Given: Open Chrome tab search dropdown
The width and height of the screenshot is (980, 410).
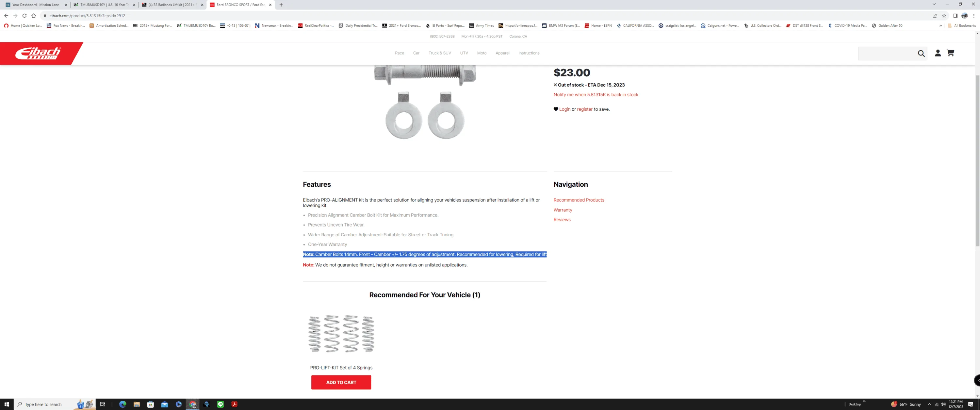Looking at the screenshot, I should pyautogui.click(x=934, y=5).
